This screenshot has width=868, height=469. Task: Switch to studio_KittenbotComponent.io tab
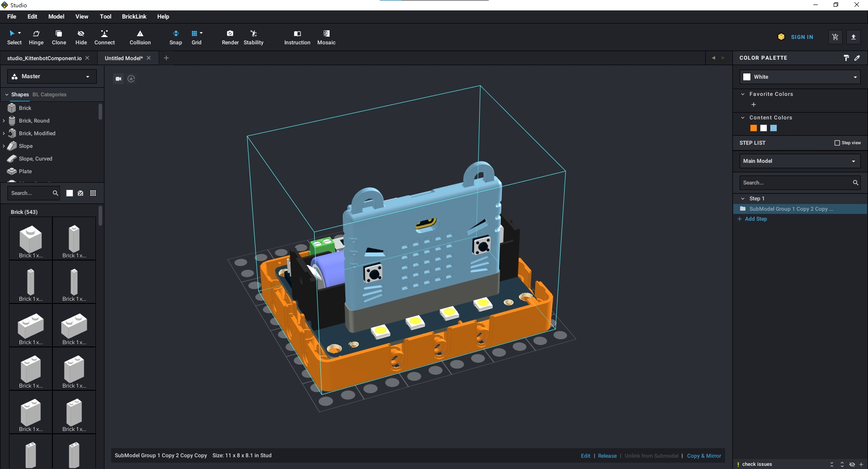[44, 58]
